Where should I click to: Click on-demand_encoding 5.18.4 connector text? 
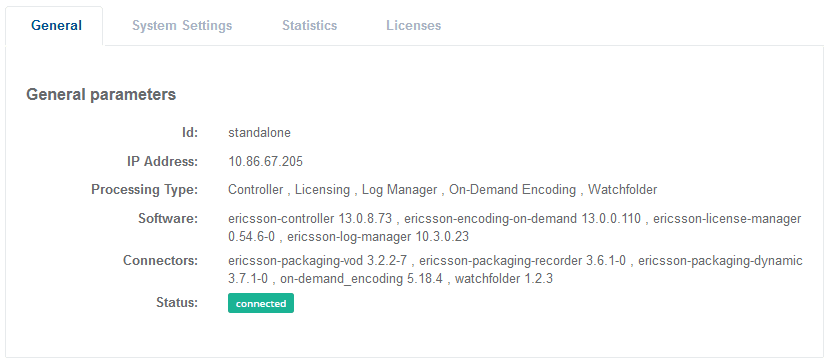(x=361, y=279)
